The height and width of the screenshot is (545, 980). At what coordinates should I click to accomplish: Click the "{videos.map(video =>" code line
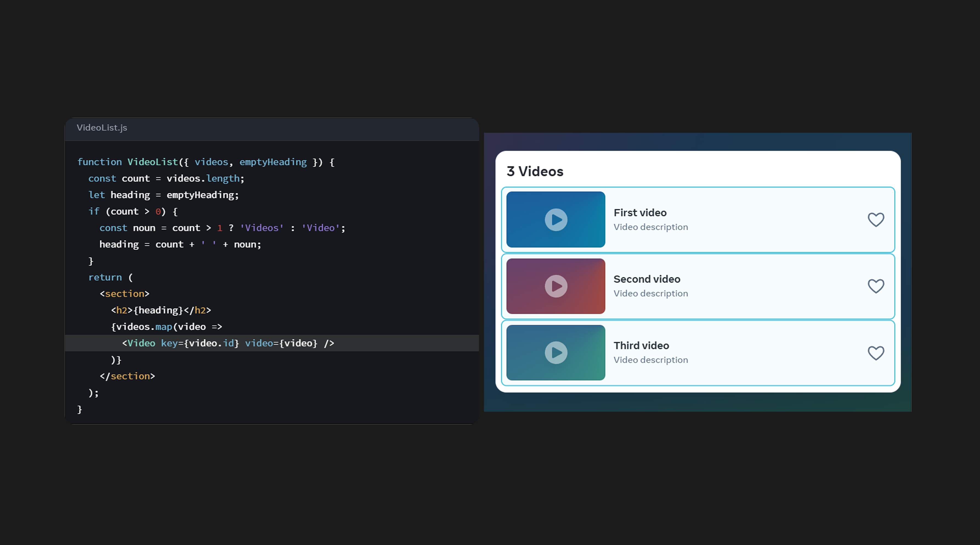(x=166, y=327)
